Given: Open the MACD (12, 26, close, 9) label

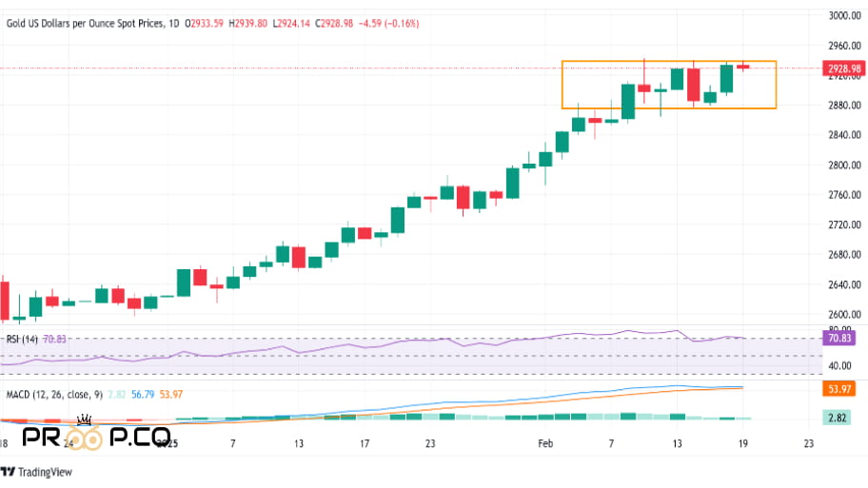Looking at the screenshot, I should tap(54, 395).
